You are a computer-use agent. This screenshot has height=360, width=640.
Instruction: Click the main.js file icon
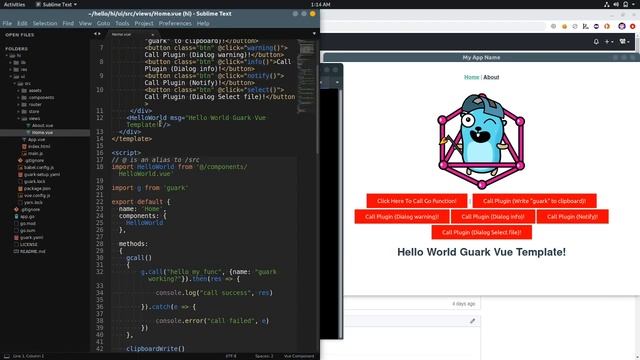(24, 153)
